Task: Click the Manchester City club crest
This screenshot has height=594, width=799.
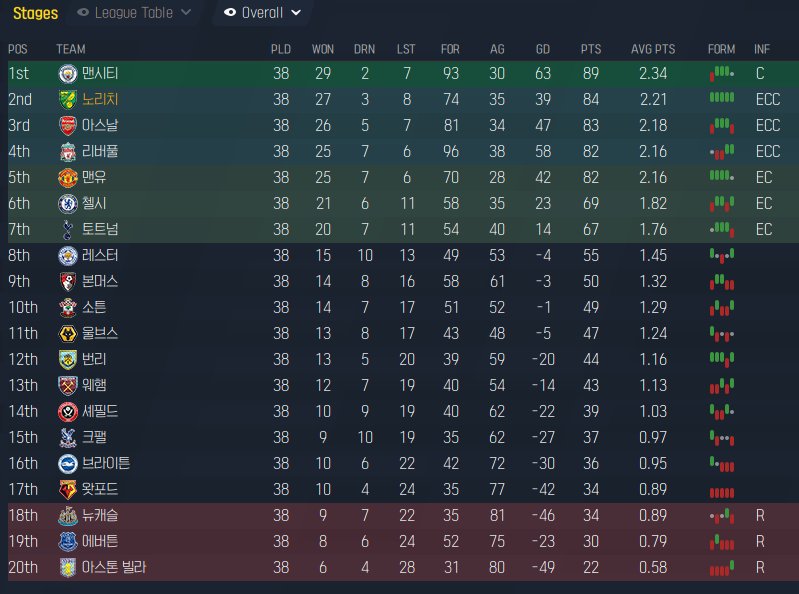Action: [x=67, y=74]
